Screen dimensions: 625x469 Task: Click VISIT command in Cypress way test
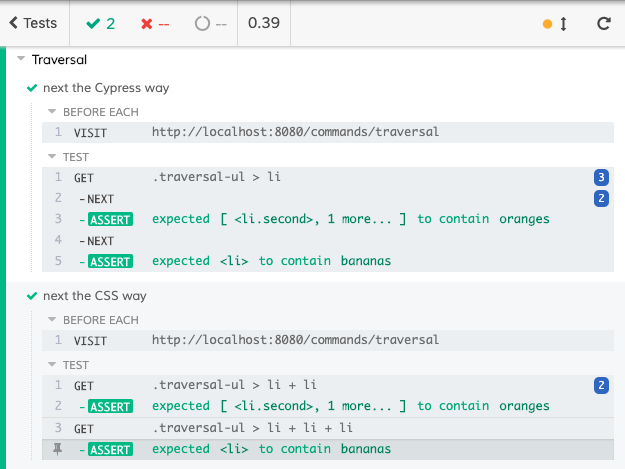(328, 132)
